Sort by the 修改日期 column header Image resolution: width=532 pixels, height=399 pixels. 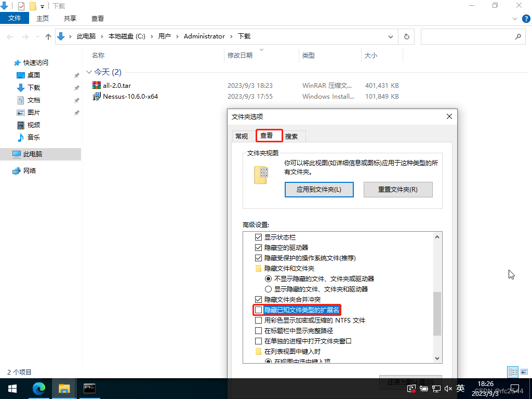click(x=240, y=55)
